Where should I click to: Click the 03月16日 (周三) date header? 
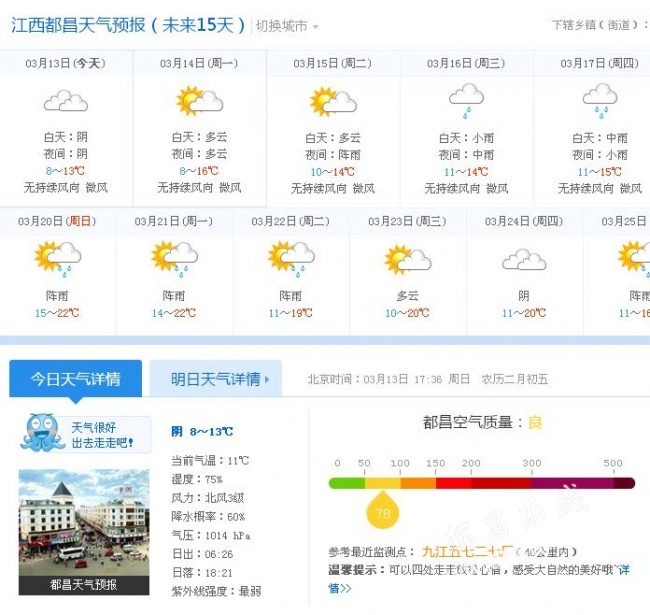pyautogui.click(x=466, y=63)
